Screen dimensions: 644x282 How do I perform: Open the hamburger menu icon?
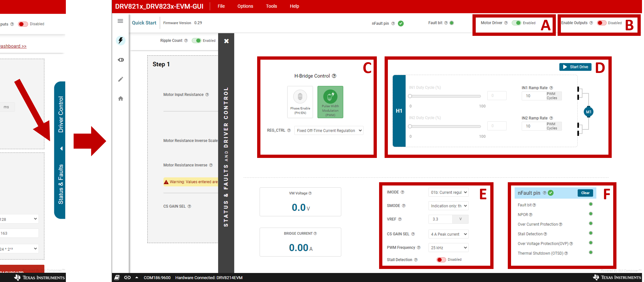coord(120,21)
